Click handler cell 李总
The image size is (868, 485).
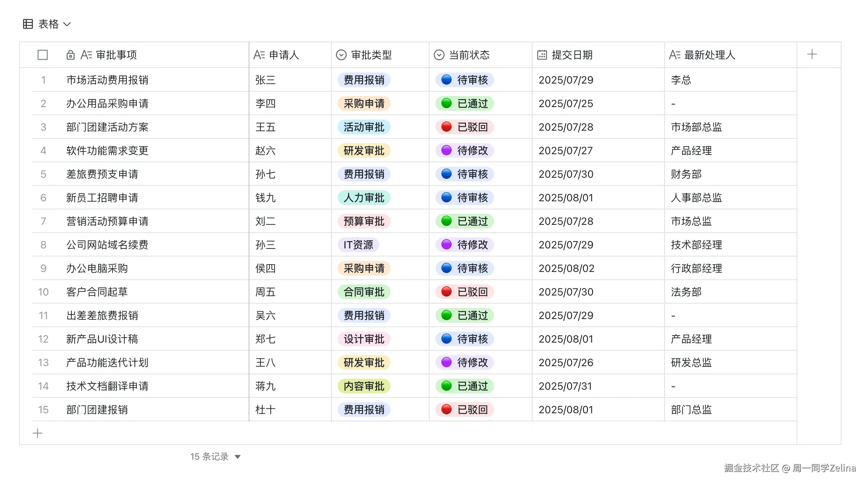pyautogui.click(x=731, y=80)
